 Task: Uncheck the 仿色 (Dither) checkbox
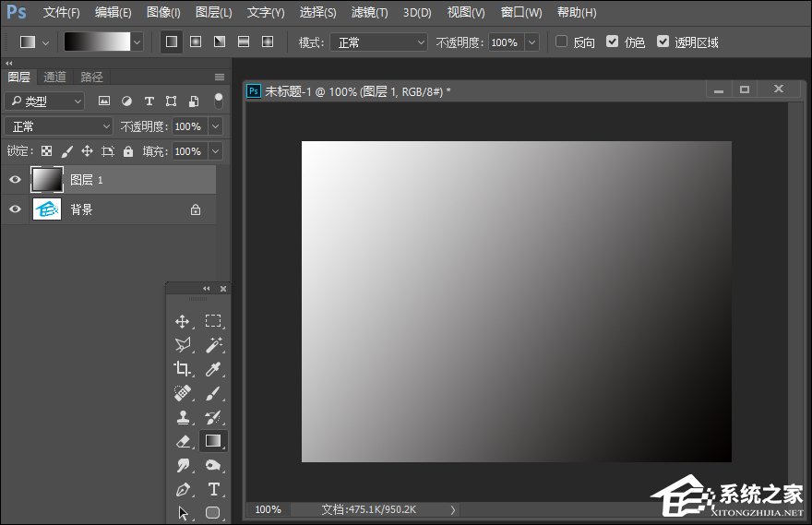[x=613, y=42]
